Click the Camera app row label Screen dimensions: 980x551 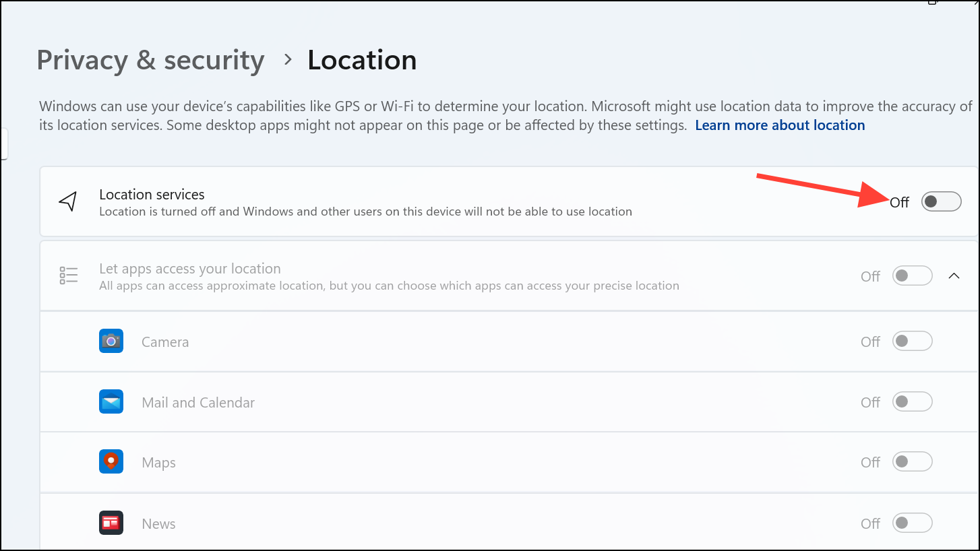coord(165,342)
